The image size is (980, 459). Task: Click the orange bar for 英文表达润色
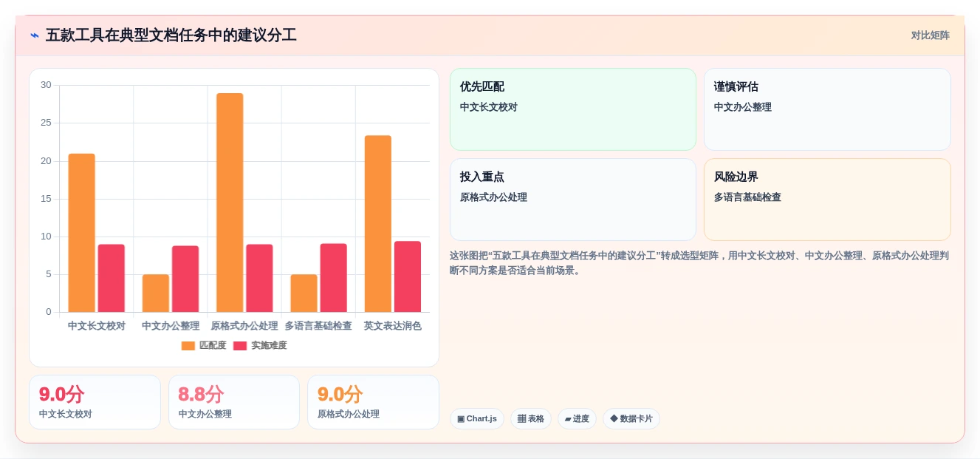(377, 224)
